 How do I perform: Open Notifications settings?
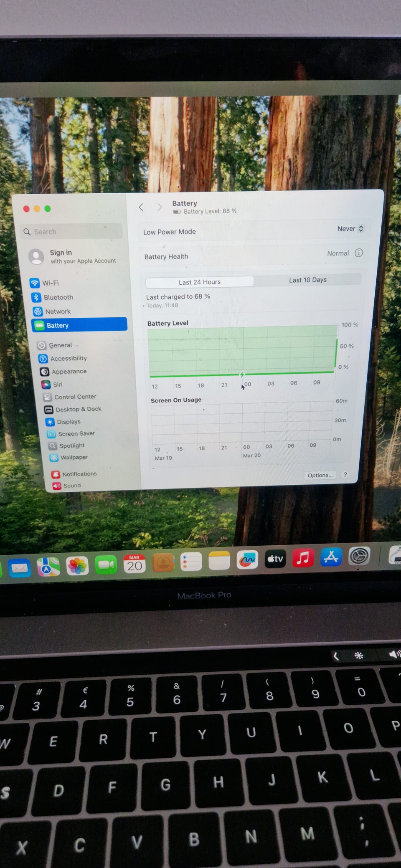click(x=74, y=474)
